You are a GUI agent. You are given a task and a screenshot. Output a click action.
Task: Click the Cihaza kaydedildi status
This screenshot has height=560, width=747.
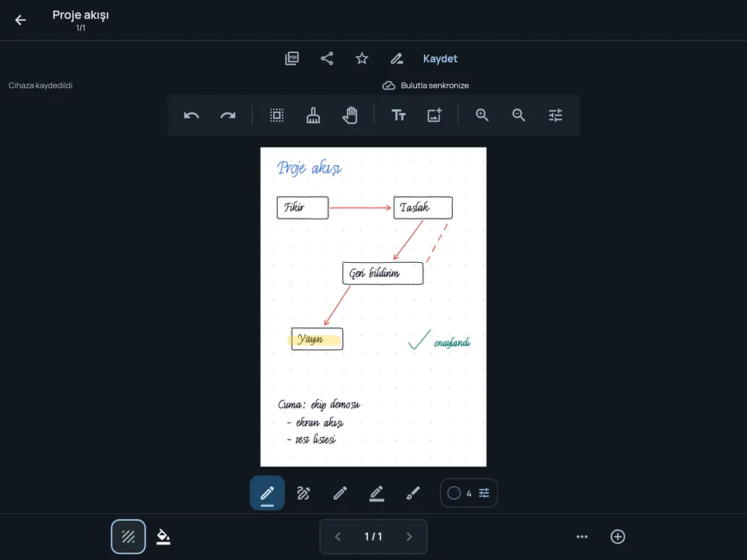point(40,86)
